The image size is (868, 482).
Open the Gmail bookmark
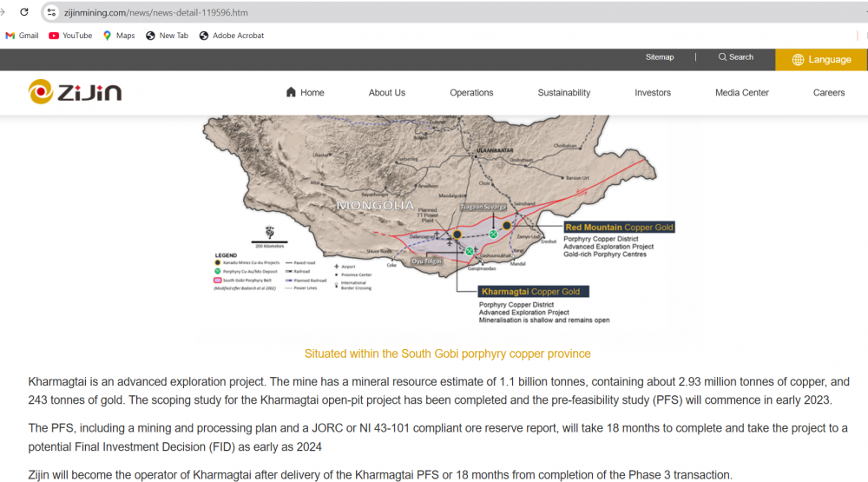click(23, 36)
